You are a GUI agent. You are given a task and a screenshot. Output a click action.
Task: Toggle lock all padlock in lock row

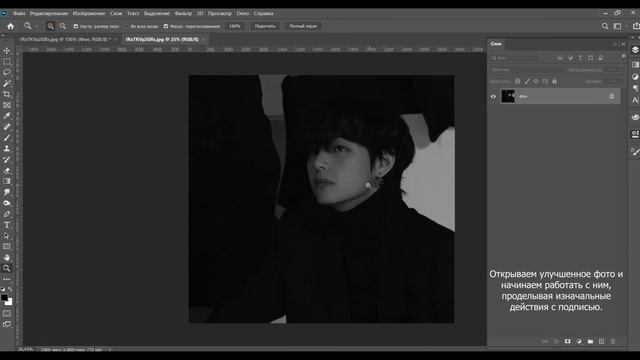click(554, 81)
